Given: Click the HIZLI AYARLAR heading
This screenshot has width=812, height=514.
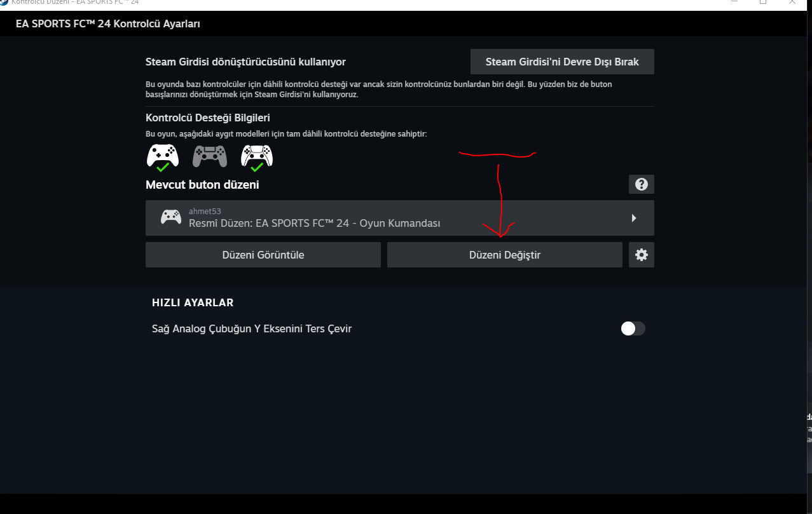Looking at the screenshot, I should [193, 303].
